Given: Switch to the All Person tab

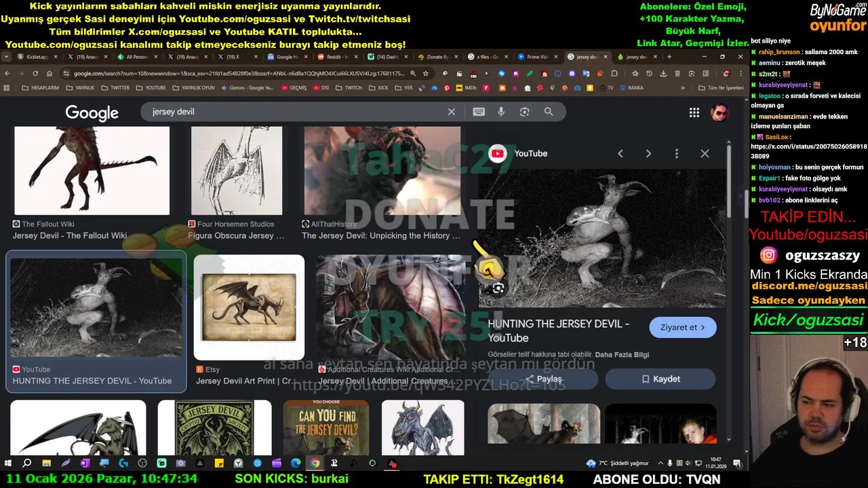Looking at the screenshot, I should point(136,57).
